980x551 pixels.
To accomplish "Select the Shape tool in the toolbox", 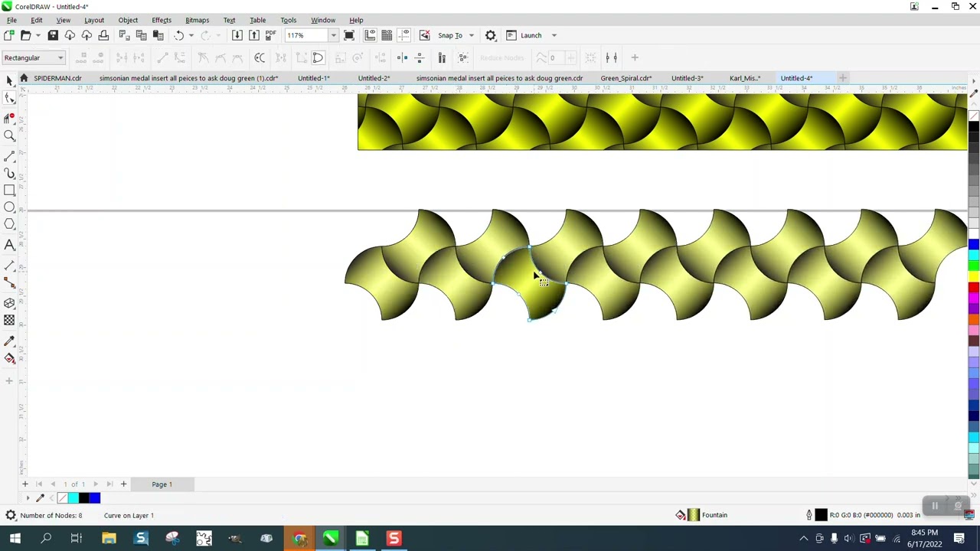I will pos(9,98).
